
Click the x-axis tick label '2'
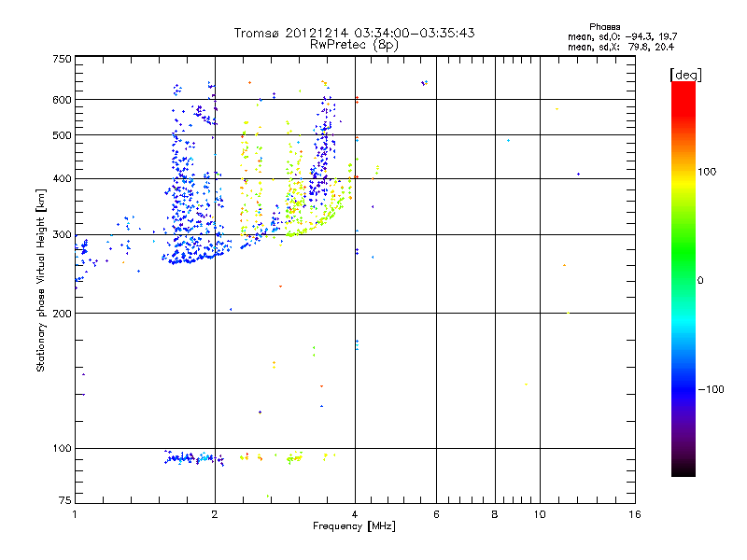(x=215, y=514)
